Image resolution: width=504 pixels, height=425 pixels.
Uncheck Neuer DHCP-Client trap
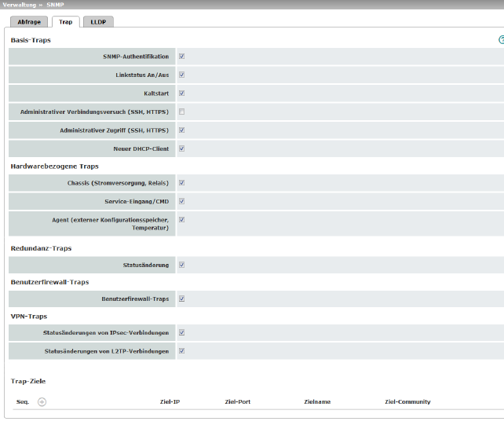click(x=181, y=148)
